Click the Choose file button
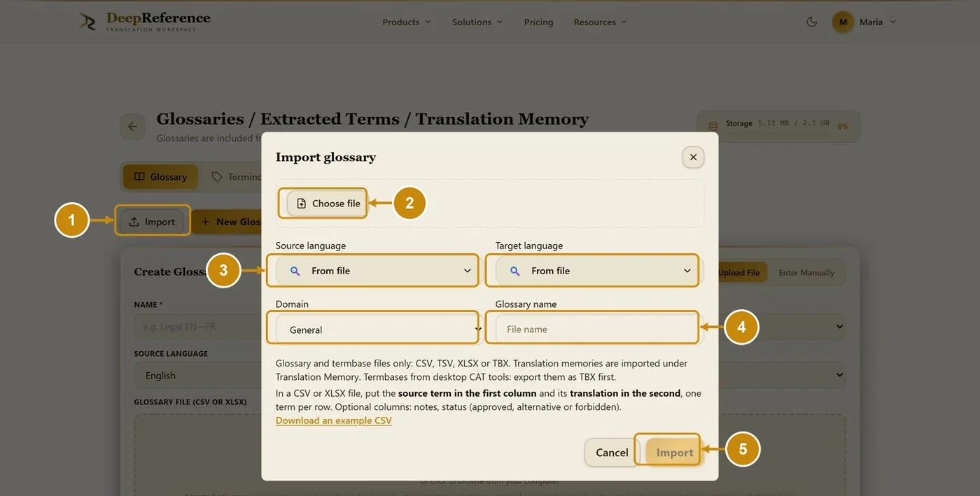980x496 pixels. 328,204
